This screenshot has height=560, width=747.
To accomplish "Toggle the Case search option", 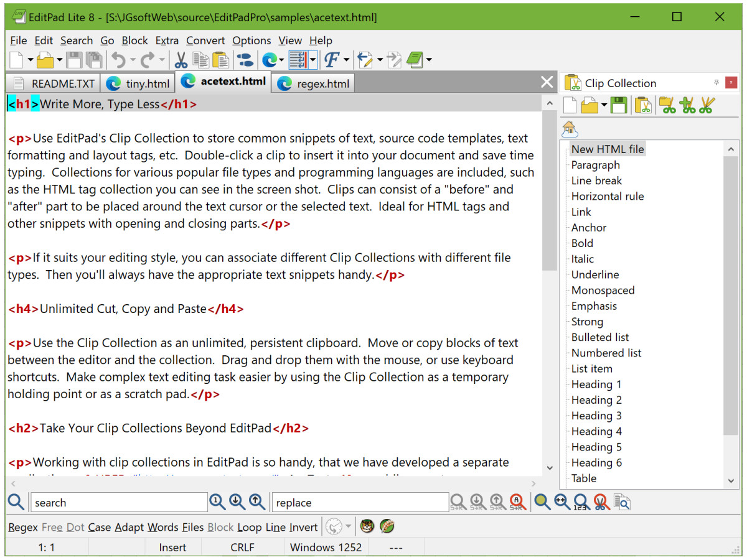I will coord(99,527).
